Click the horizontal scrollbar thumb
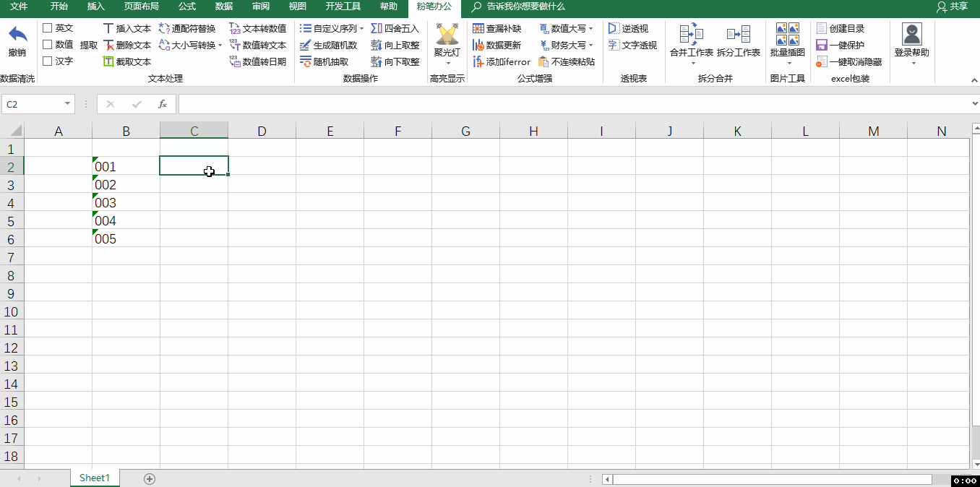Screen dimensions: 980x487 (x=772, y=479)
